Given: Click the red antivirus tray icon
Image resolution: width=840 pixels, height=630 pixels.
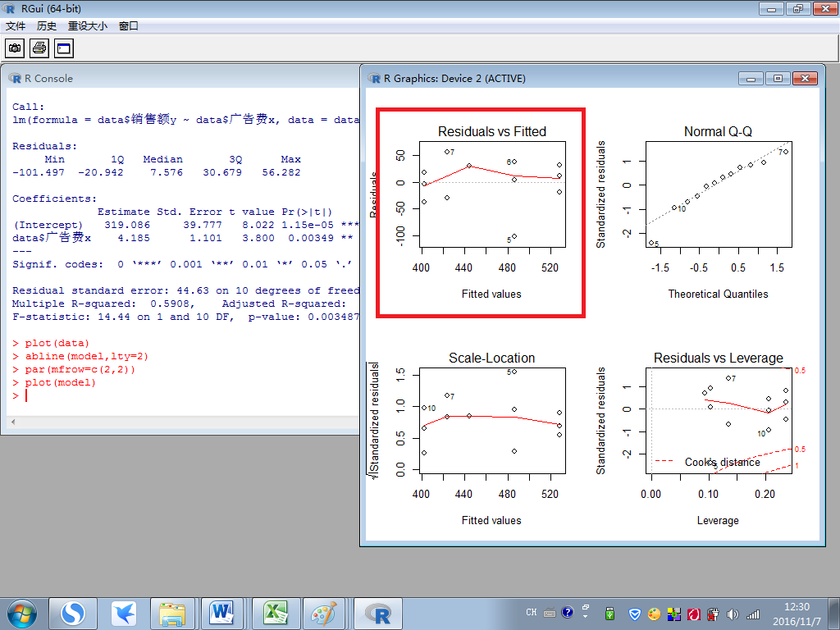Looking at the screenshot, I should click(694, 614).
